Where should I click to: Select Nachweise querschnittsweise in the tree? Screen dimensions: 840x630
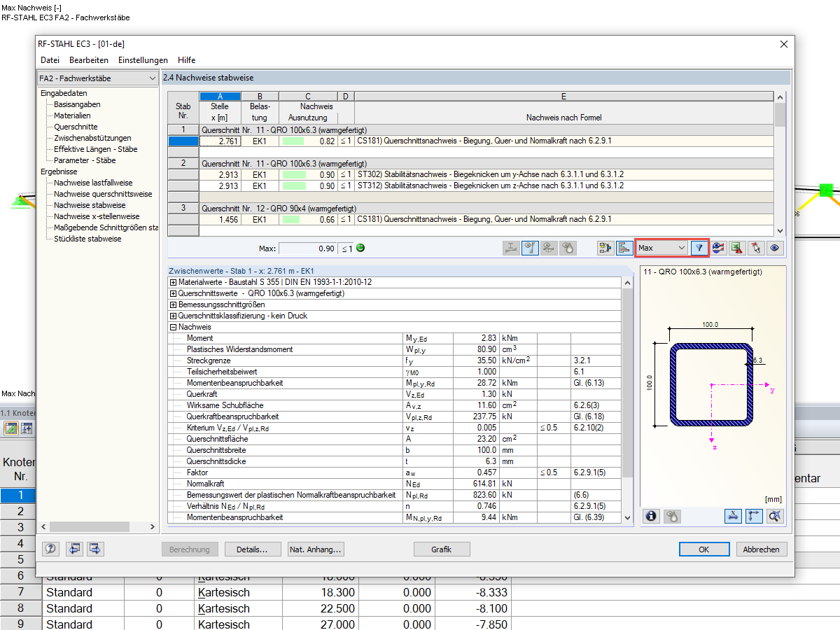(x=103, y=194)
